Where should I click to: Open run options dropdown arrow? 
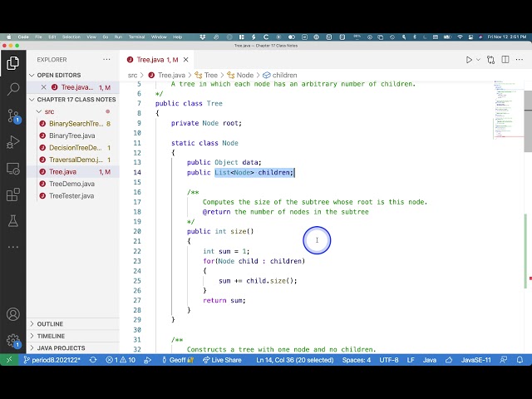pyautogui.click(x=479, y=60)
